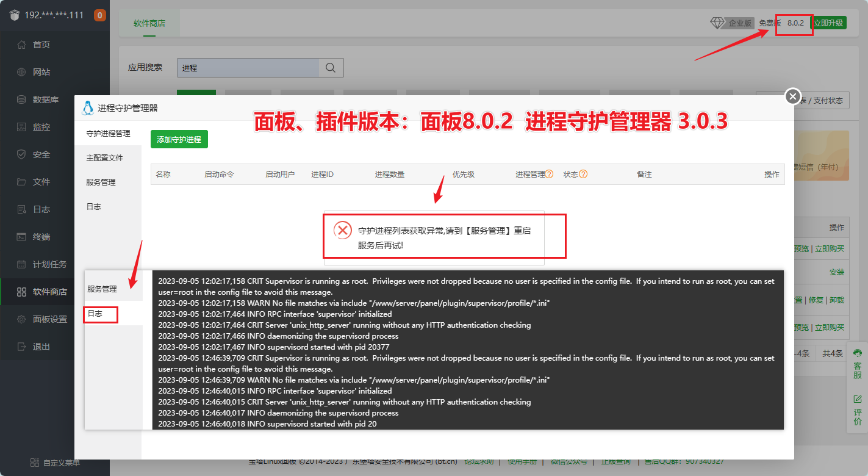Click the 8.0.2 version number
Image resolution: width=868 pixels, height=476 pixels.
click(795, 23)
